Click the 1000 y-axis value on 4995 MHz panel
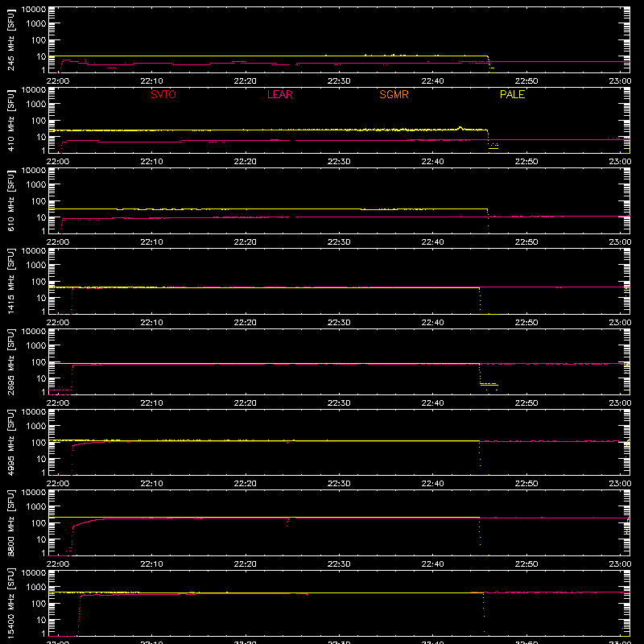 [x=35, y=427]
